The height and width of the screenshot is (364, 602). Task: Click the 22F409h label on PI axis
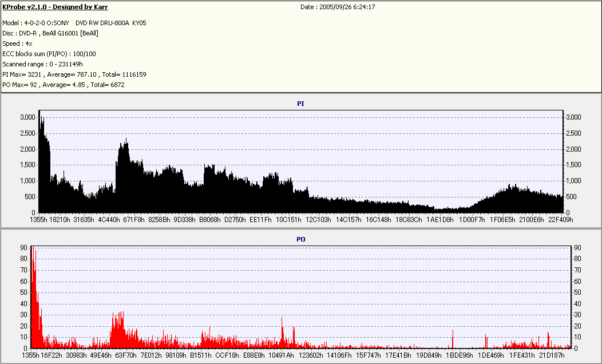click(x=561, y=220)
